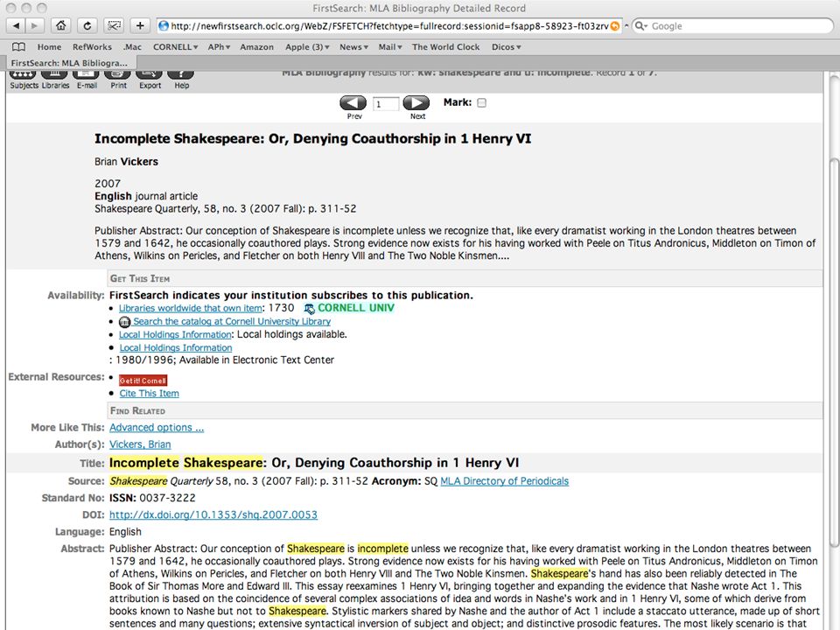Click the Google search magnifier icon
Viewport: 840px width, 630px height.
coord(640,25)
